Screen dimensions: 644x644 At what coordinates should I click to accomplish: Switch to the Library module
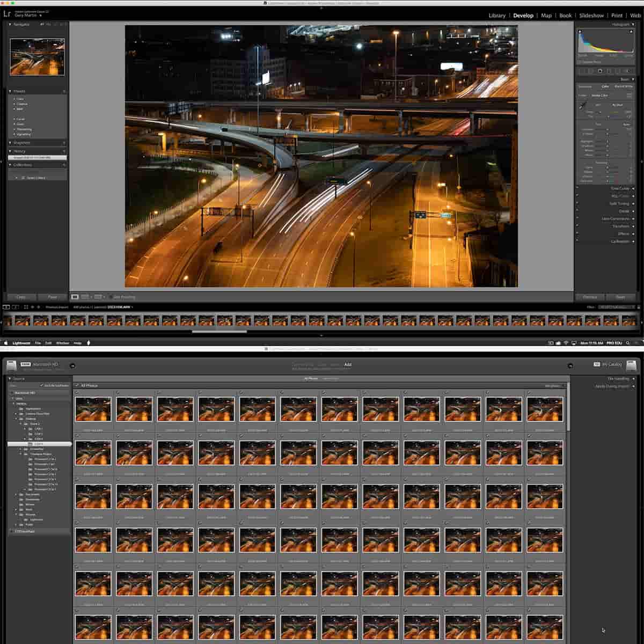coord(497,16)
